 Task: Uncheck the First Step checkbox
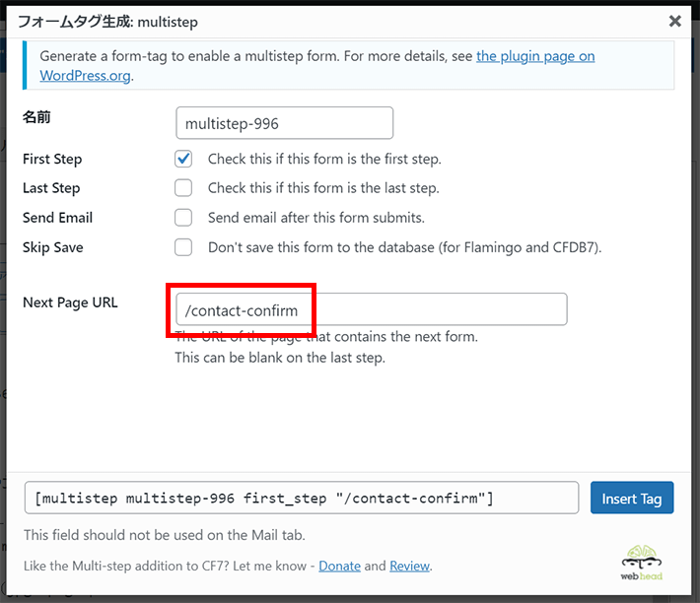click(183, 159)
